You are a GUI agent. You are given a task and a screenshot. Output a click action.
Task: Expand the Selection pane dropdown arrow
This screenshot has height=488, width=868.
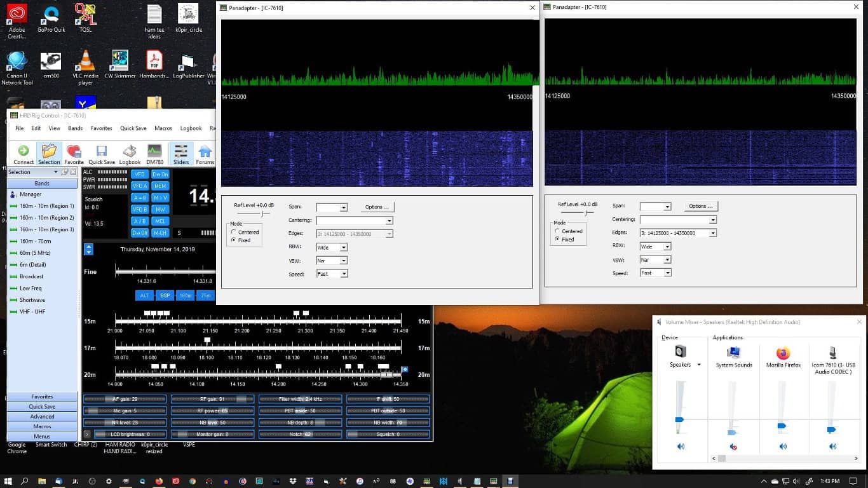(56, 172)
